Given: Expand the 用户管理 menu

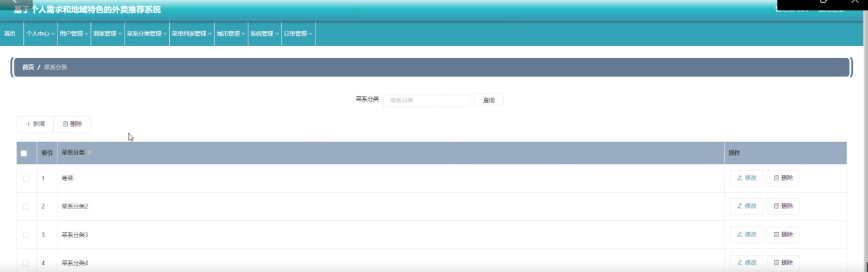Looking at the screenshot, I should click(74, 33).
